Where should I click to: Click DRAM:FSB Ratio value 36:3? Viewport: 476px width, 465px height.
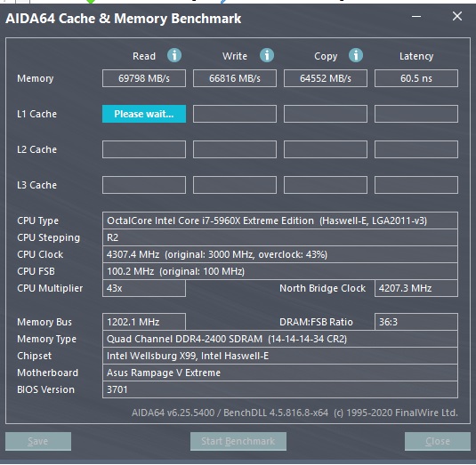(416, 322)
